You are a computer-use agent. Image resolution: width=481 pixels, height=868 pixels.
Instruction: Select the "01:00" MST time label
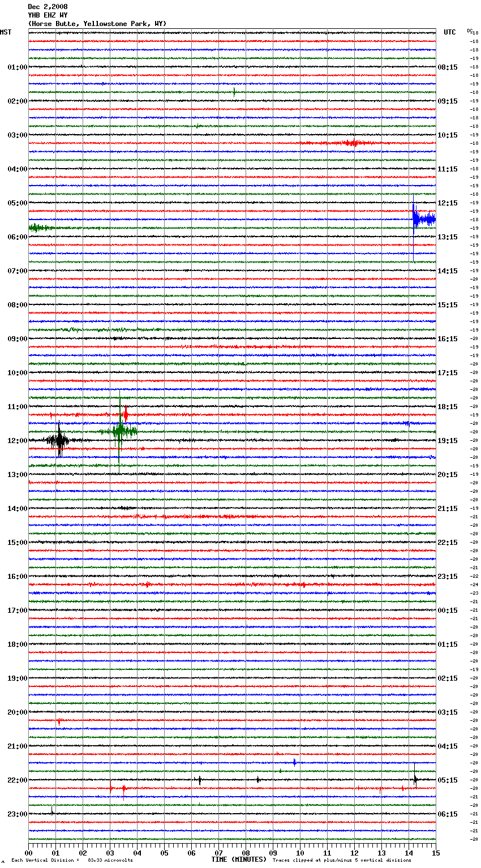pyautogui.click(x=17, y=67)
